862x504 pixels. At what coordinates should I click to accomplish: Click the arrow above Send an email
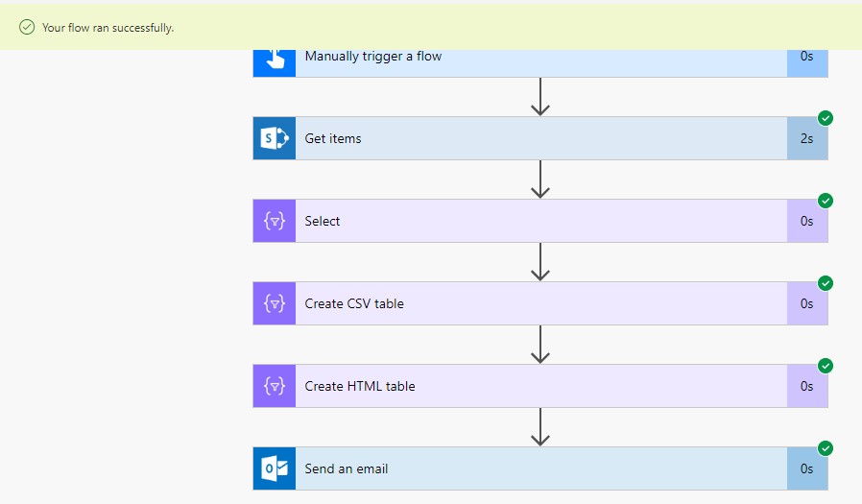(540, 426)
